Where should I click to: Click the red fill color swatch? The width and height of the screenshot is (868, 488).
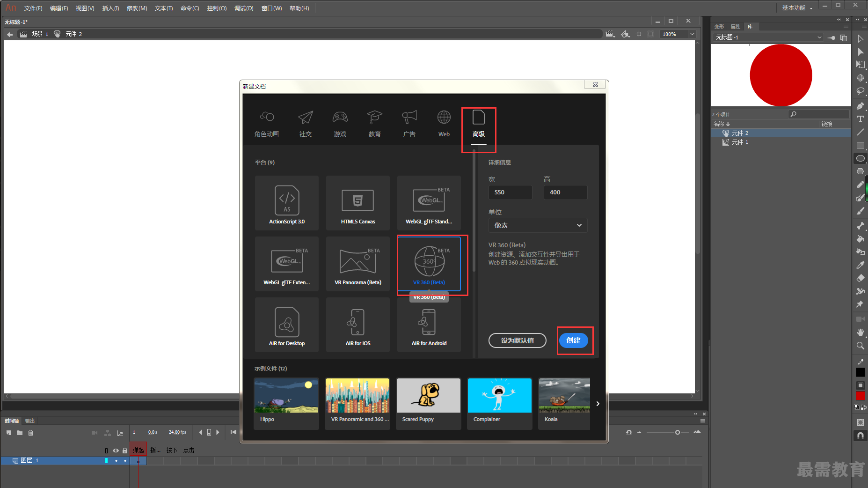click(860, 396)
